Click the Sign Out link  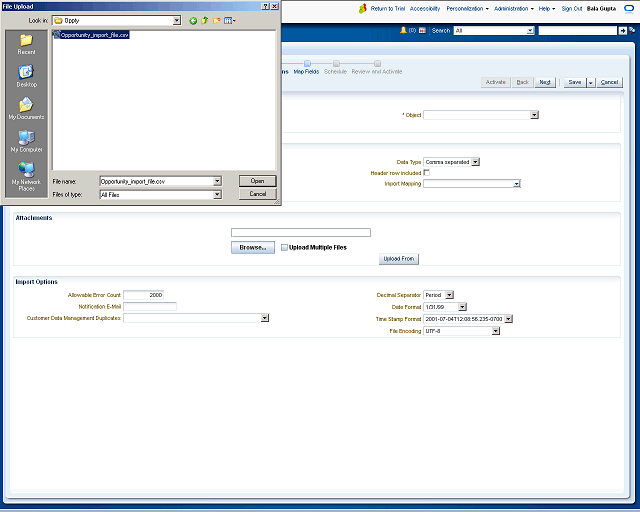[x=571, y=9]
